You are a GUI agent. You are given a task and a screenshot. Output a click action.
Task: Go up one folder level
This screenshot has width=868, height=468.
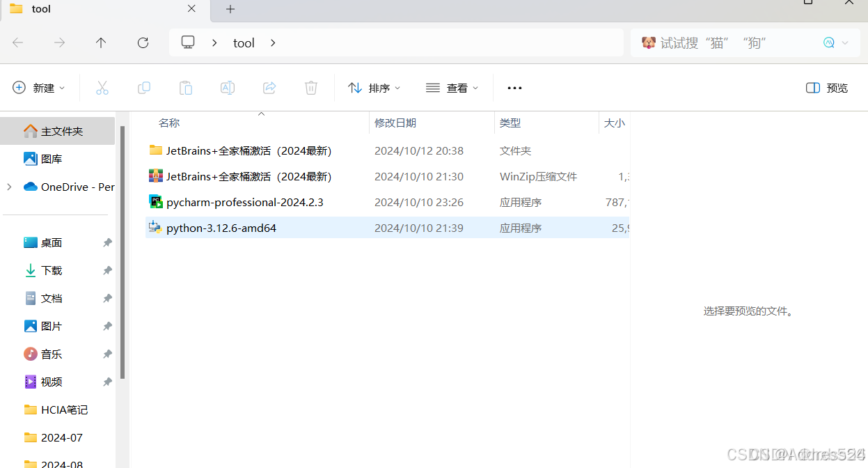tap(101, 42)
